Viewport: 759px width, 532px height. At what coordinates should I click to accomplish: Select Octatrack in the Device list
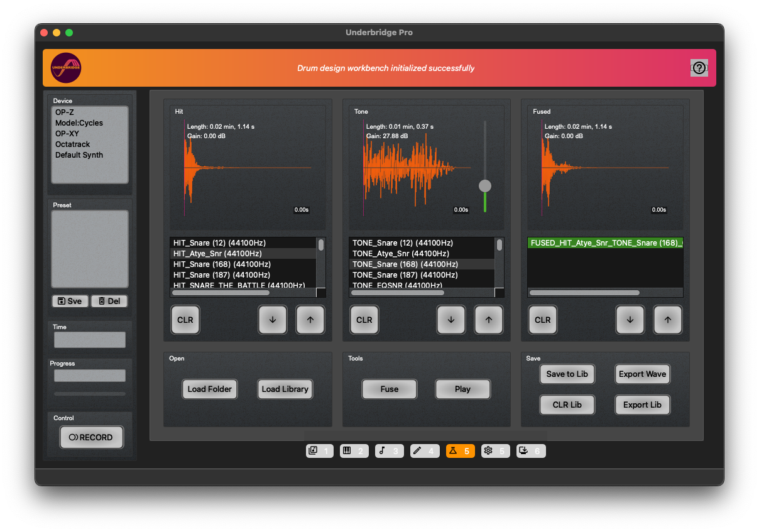(x=72, y=144)
